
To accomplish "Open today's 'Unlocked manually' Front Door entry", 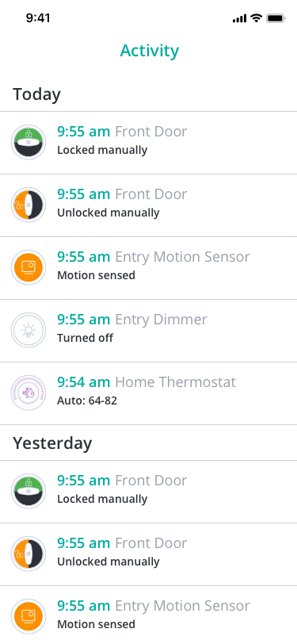I will [x=149, y=205].
